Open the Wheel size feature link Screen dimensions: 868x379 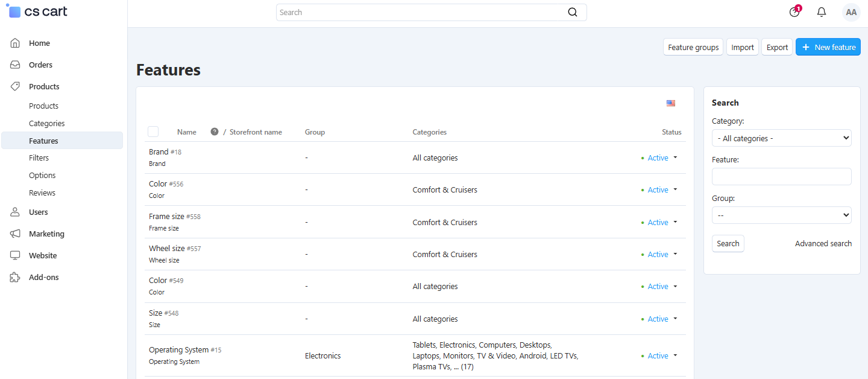[x=167, y=248]
